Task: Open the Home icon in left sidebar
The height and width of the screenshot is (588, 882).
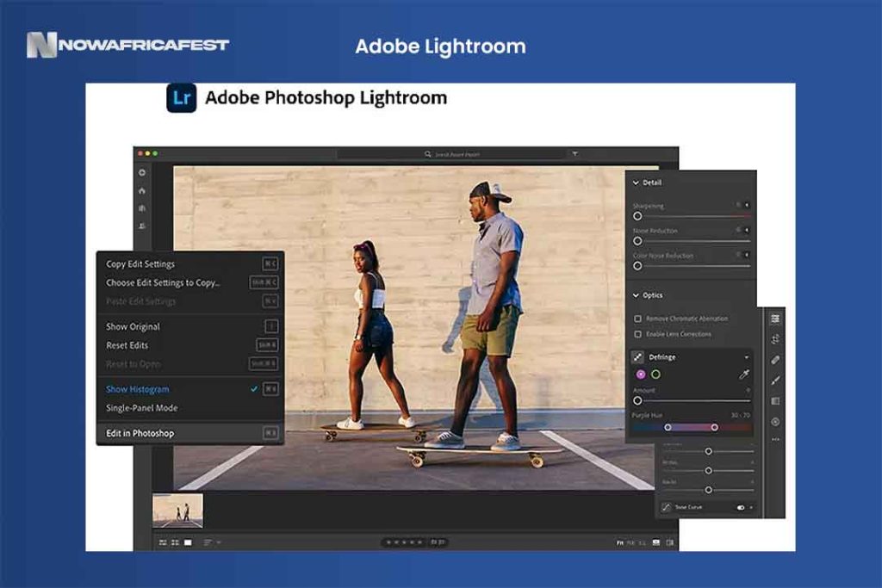Action: tap(142, 190)
